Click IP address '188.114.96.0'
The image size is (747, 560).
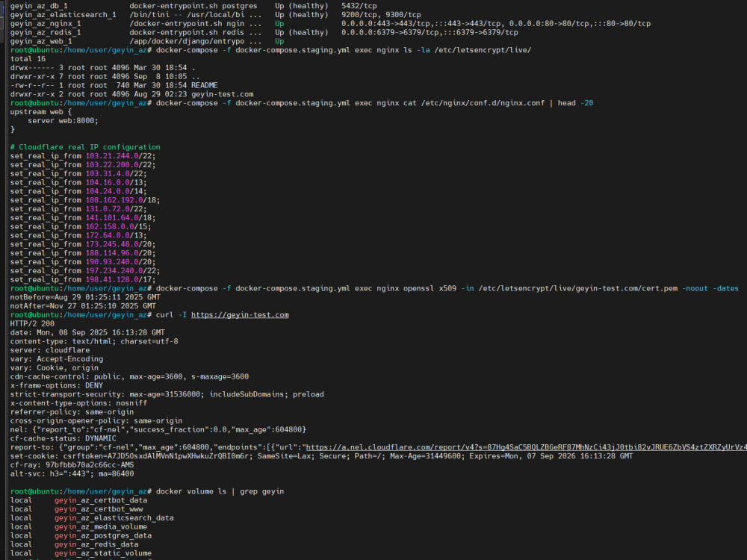(x=112, y=253)
